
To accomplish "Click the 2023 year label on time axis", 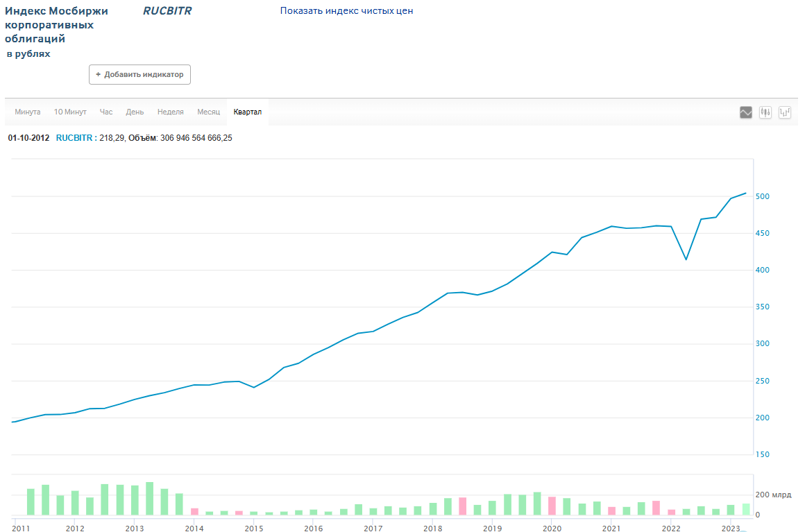I will point(731,529).
